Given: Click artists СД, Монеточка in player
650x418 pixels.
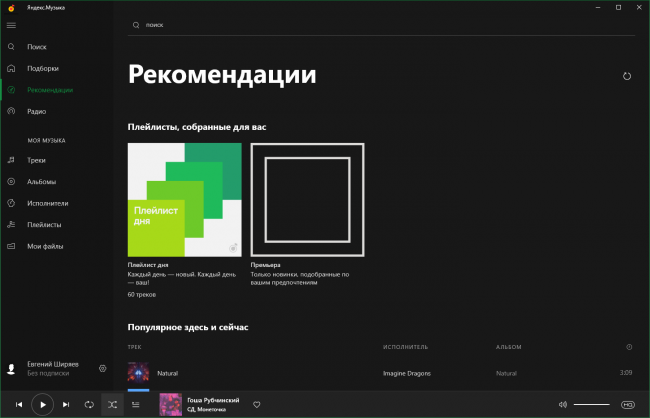Looking at the screenshot, I should 206,409.
